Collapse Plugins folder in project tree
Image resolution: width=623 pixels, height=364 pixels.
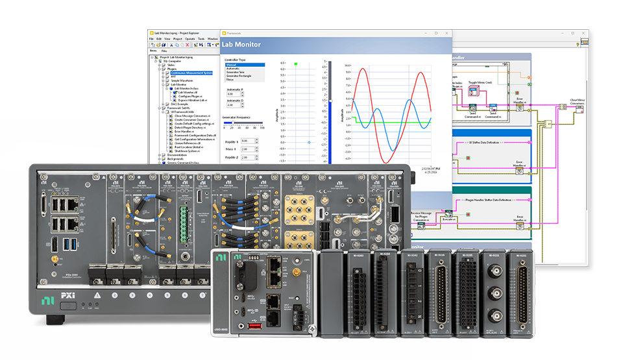point(160,69)
